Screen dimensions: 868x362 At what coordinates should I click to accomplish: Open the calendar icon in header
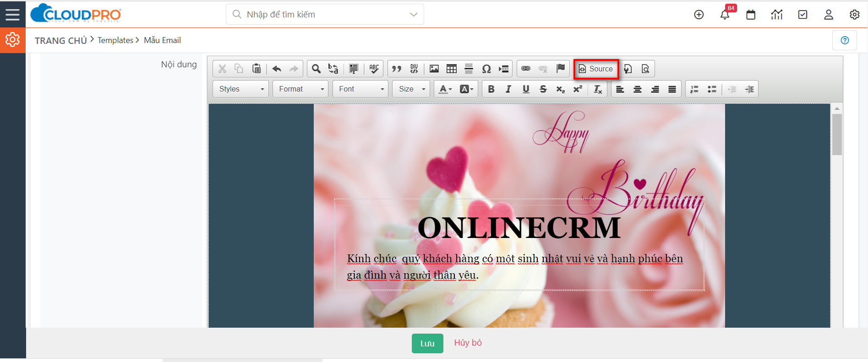pyautogui.click(x=751, y=15)
